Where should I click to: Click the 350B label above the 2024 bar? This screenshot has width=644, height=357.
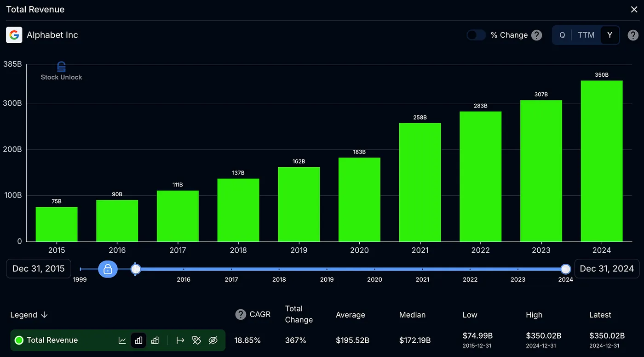[602, 75]
